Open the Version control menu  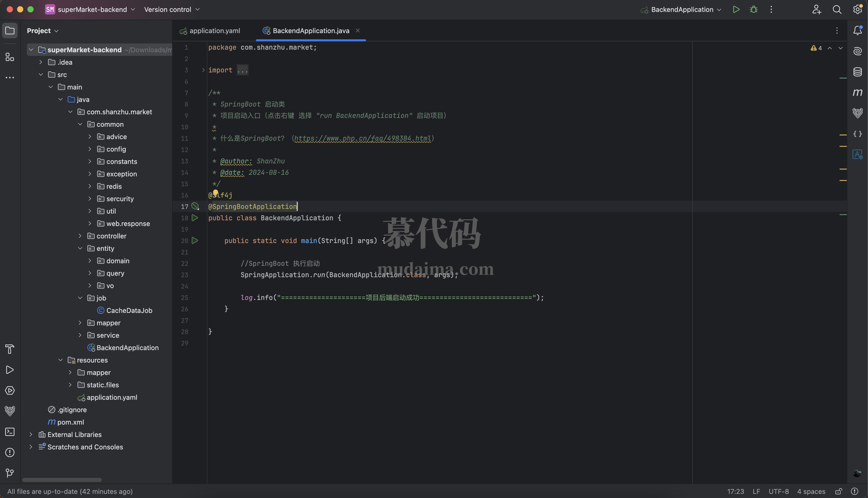(x=171, y=9)
